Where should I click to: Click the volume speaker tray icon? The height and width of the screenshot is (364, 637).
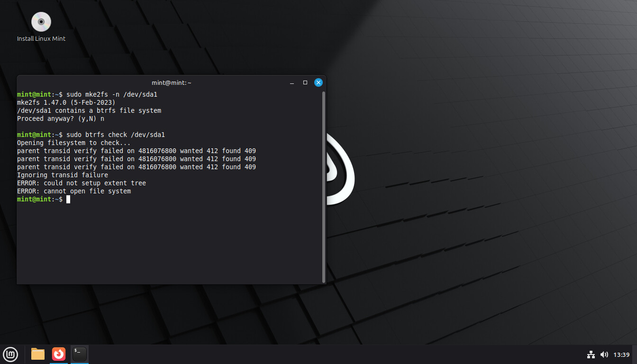coord(604,355)
